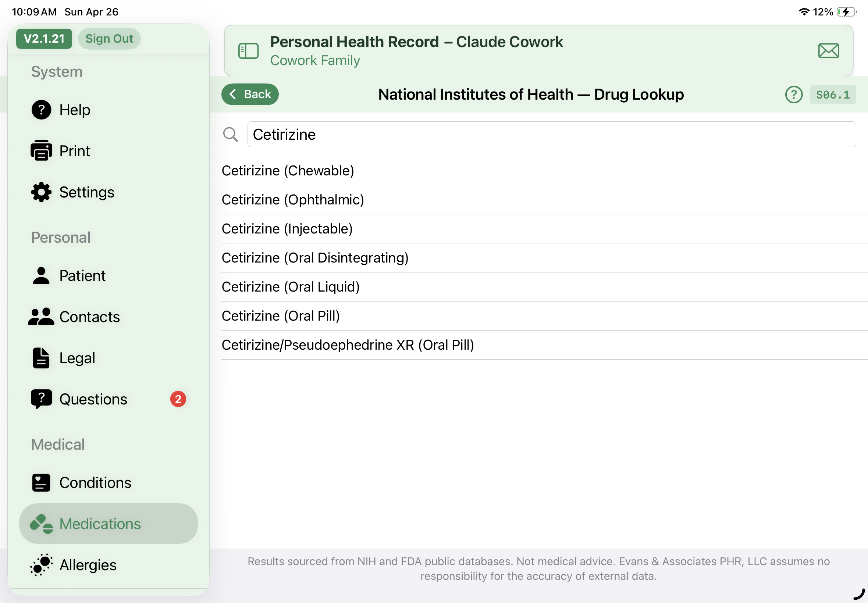Tap the clock time in status bar
The width and height of the screenshot is (868, 603).
click(x=34, y=12)
